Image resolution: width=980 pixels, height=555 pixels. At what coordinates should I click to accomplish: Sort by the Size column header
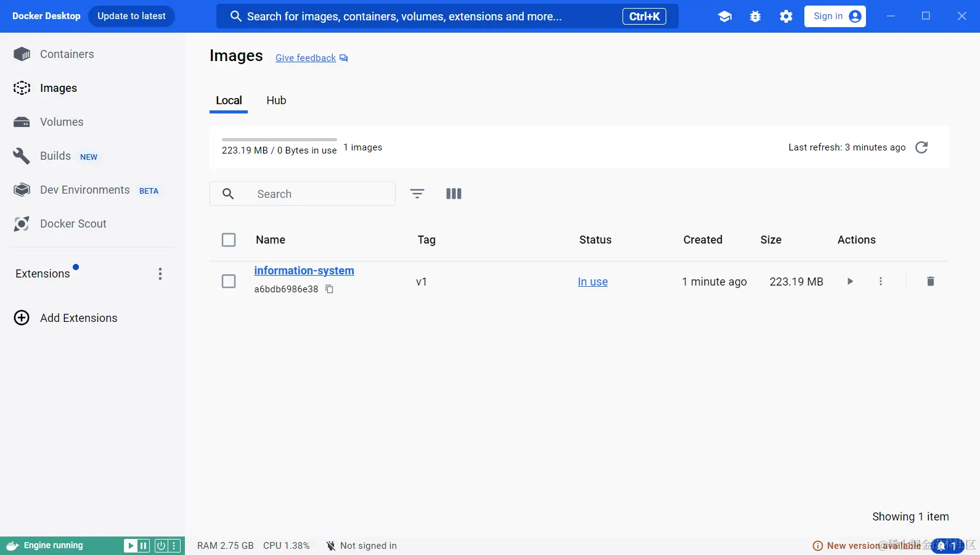click(770, 240)
